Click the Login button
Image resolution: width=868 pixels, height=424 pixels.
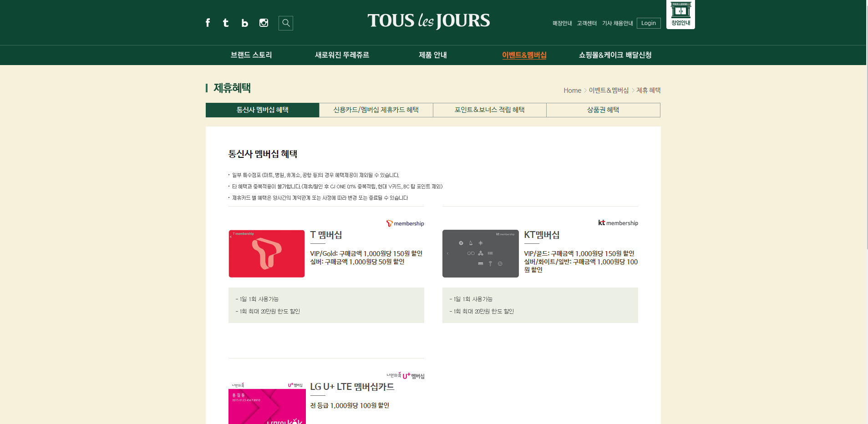649,23
